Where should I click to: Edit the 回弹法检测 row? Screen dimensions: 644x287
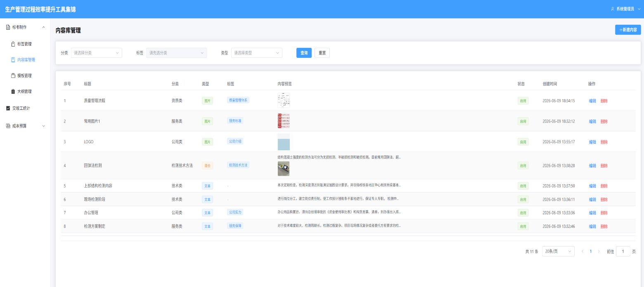[592, 166]
